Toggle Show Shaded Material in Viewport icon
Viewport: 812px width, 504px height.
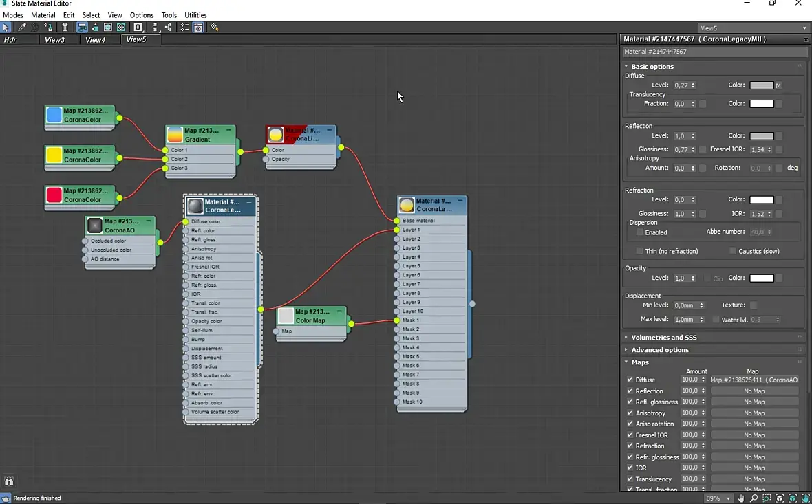pos(108,28)
